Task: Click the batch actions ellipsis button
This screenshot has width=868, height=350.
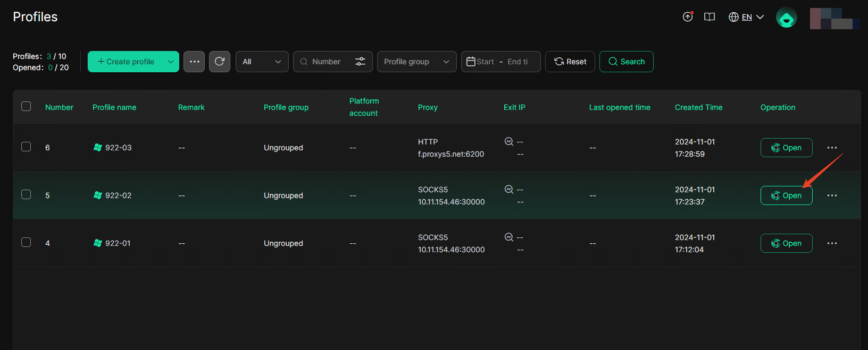Action: pos(194,62)
